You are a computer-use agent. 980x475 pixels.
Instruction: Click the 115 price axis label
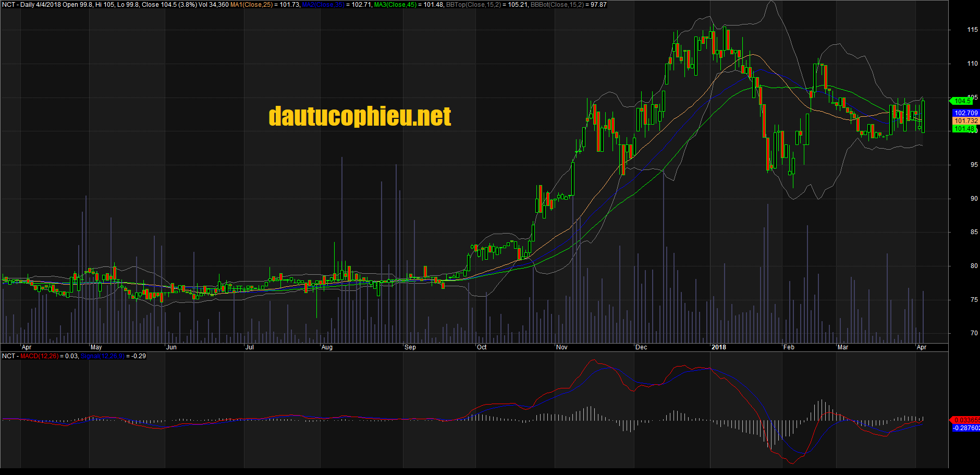[x=973, y=30]
